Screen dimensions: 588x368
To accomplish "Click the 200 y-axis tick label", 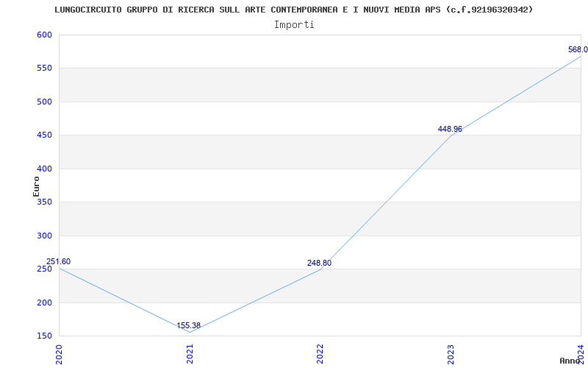I will click(x=44, y=302).
